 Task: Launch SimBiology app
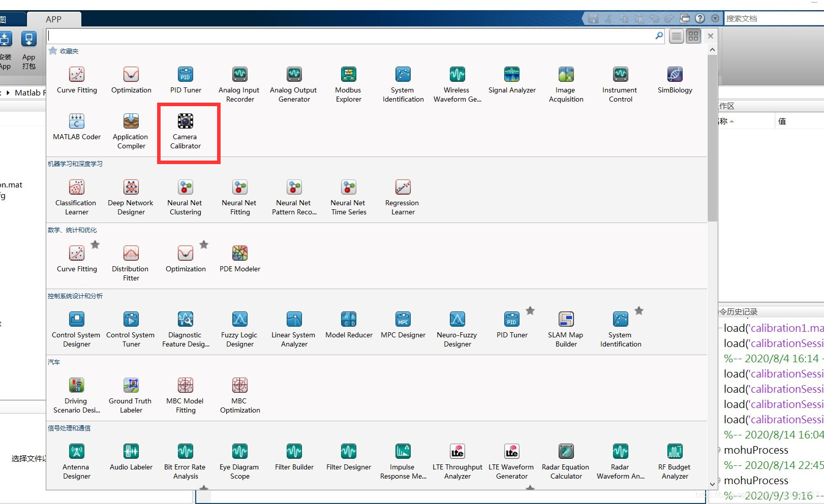pyautogui.click(x=675, y=80)
